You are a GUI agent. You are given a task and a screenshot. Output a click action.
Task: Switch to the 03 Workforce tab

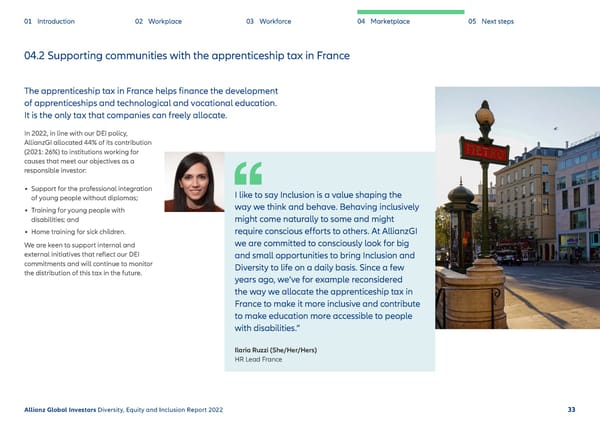[270, 21]
